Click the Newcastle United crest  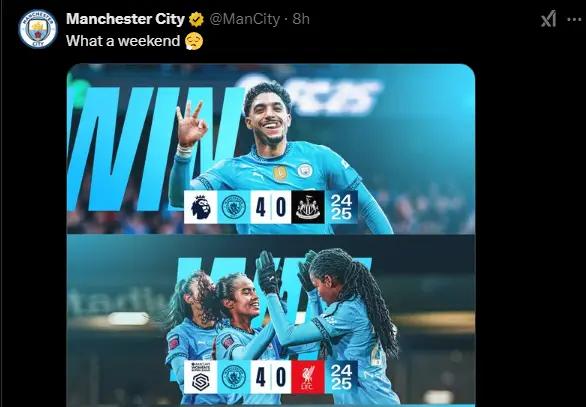point(308,207)
